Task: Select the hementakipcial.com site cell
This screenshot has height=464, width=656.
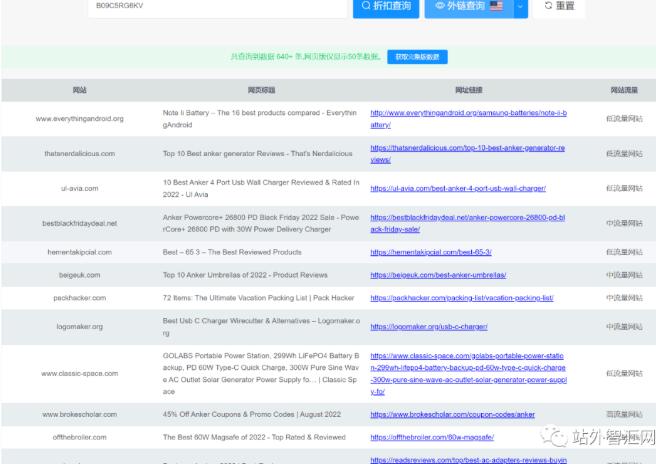Action: click(x=79, y=252)
